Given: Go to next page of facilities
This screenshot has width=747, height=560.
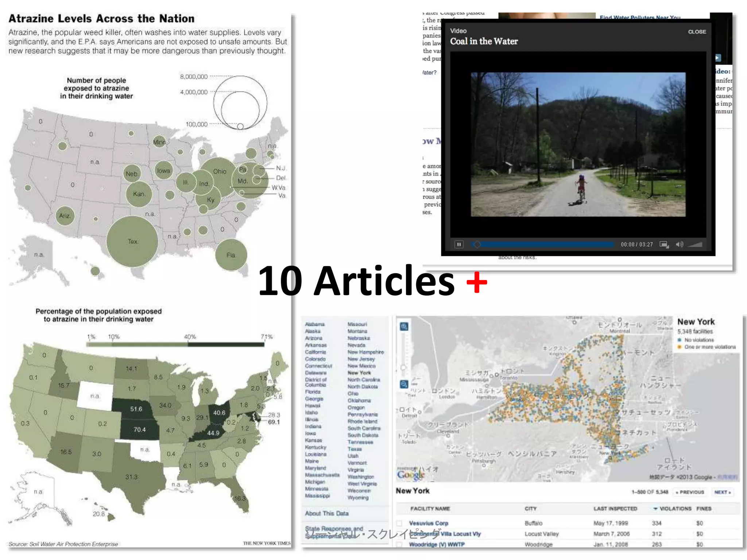Looking at the screenshot, I should [x=722, y=492].
